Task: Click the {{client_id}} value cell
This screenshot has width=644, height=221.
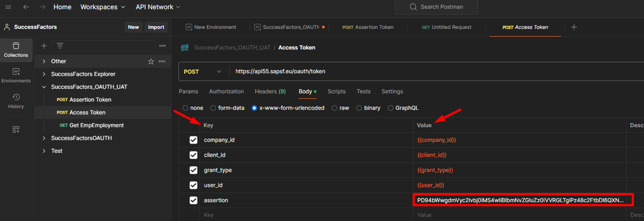Action: click(x=519, y=155)
